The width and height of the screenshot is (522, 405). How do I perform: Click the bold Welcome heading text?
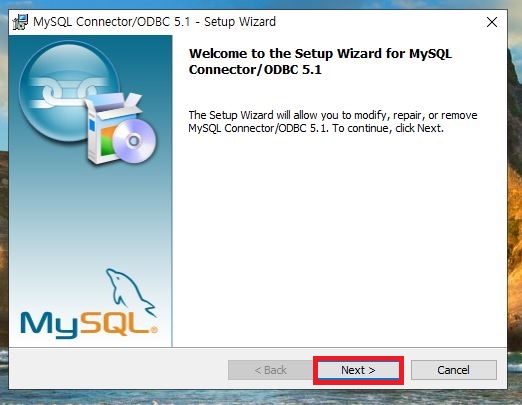tap(320, 62)
